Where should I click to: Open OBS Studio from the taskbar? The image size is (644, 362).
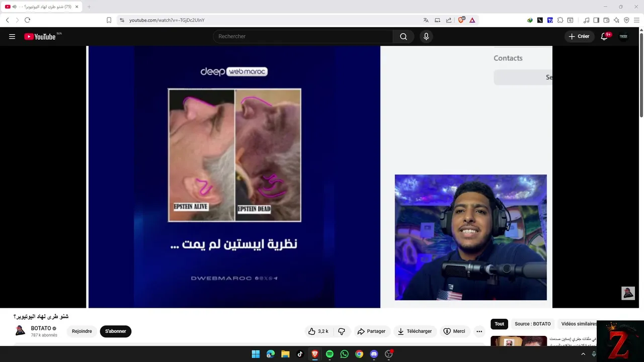[x=388, y=354]
